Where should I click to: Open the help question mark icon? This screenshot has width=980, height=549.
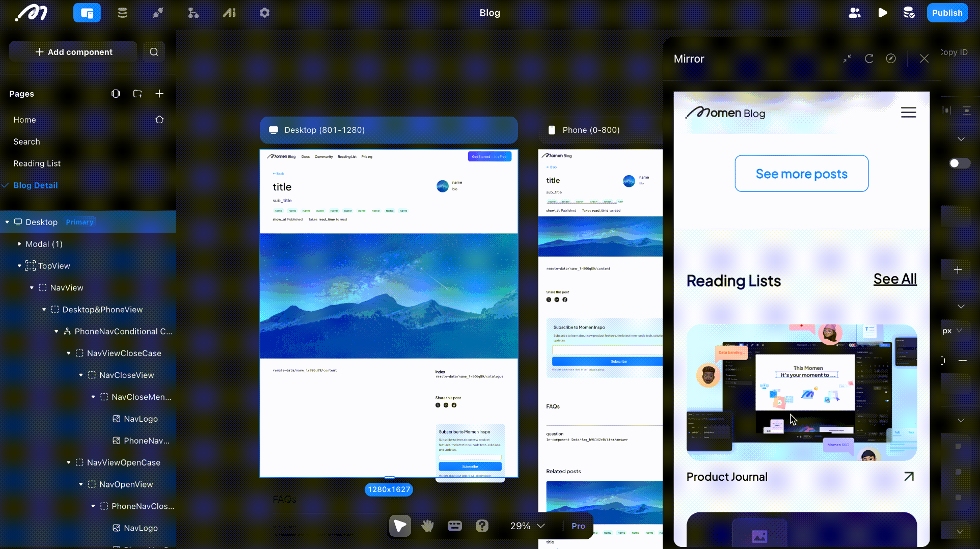[x=482, y=526]
